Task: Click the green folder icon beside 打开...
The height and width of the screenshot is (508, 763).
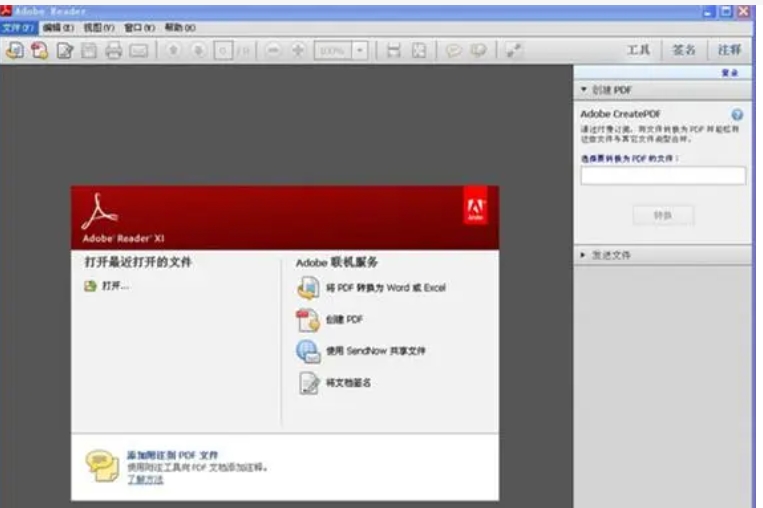Action: tap(91, 286)
